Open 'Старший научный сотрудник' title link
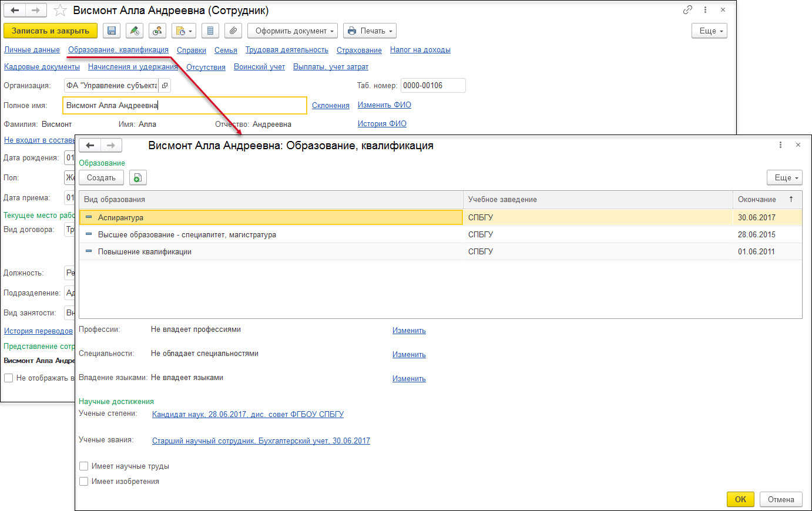 [x=261, y=441]
